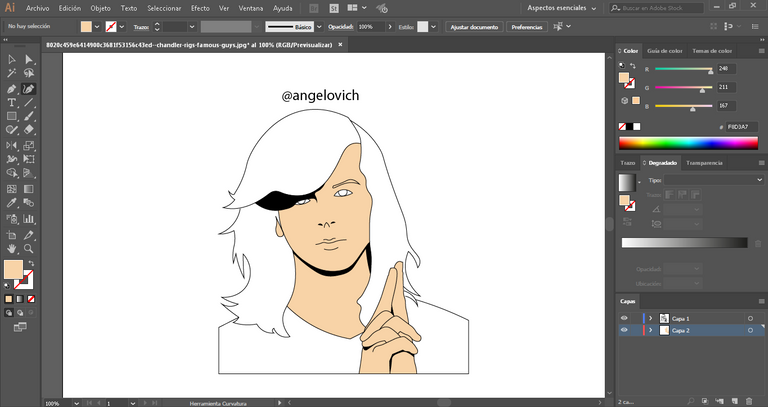Delete selection in the Capas panel

(749, 402)
